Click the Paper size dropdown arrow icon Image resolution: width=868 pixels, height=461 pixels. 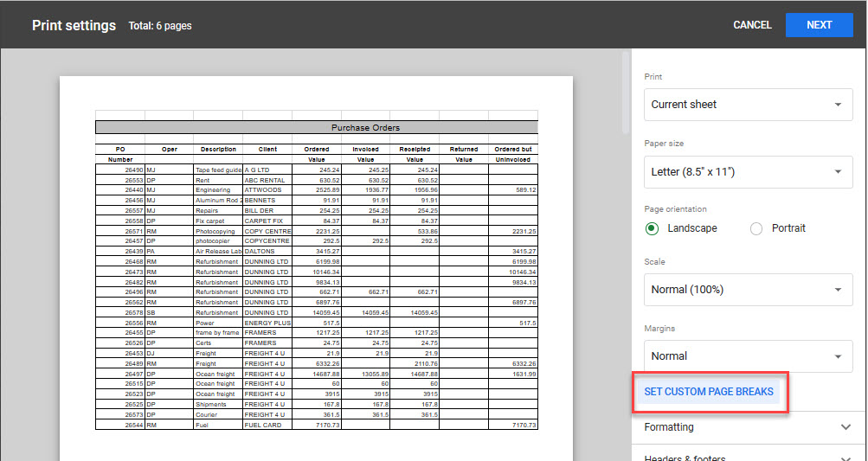coord(837,172)
